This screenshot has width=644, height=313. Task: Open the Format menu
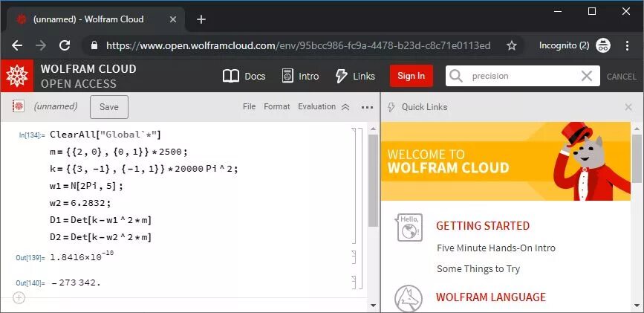[x=277, y=106]
